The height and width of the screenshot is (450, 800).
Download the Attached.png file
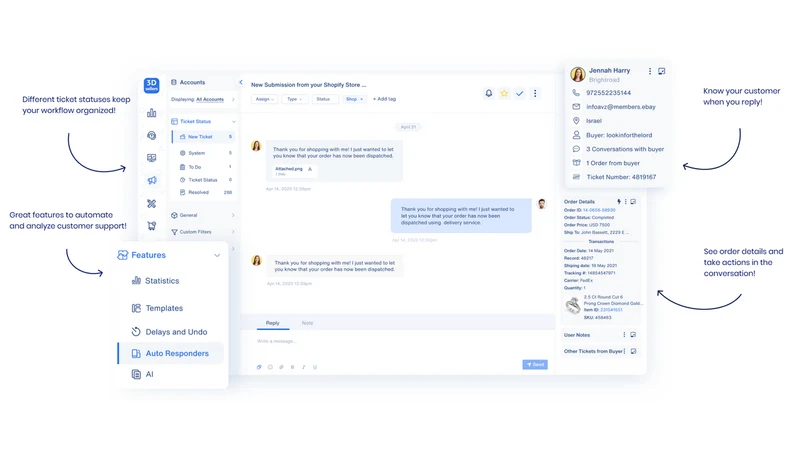tap(310, 169)
